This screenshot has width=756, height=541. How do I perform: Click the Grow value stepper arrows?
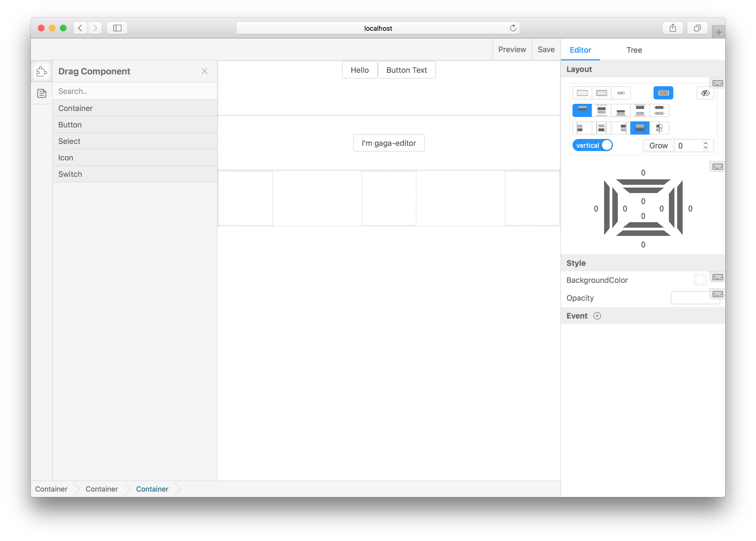point(705,146)
